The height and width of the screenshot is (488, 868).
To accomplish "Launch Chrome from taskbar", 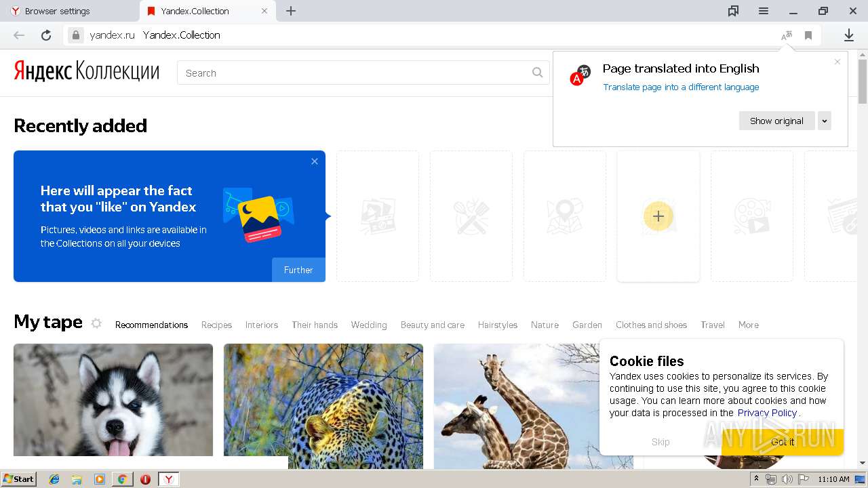I will click(122, 479).
